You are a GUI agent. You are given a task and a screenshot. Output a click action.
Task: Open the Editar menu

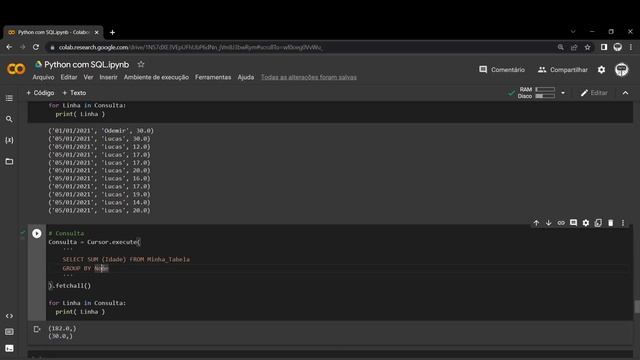pos(69,77)
